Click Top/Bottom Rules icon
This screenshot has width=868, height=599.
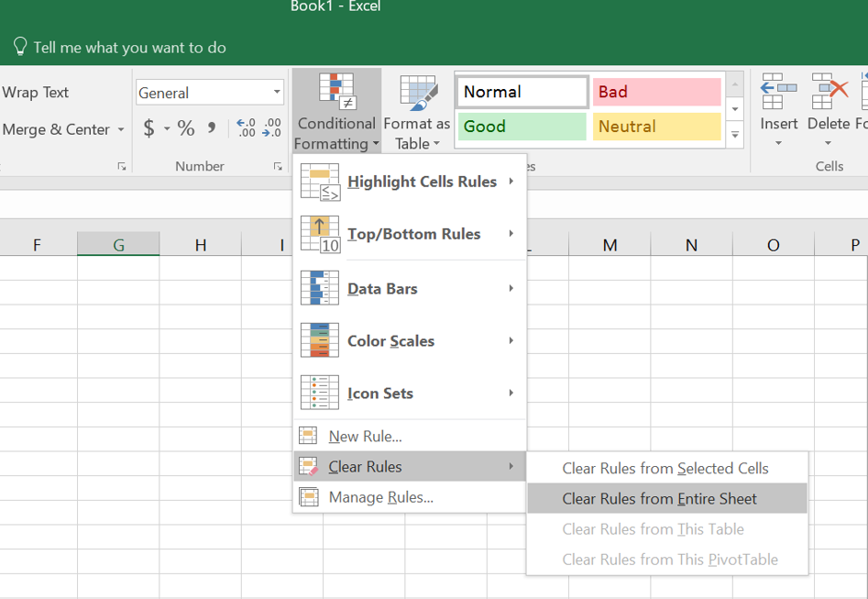[x=320, y=235]
